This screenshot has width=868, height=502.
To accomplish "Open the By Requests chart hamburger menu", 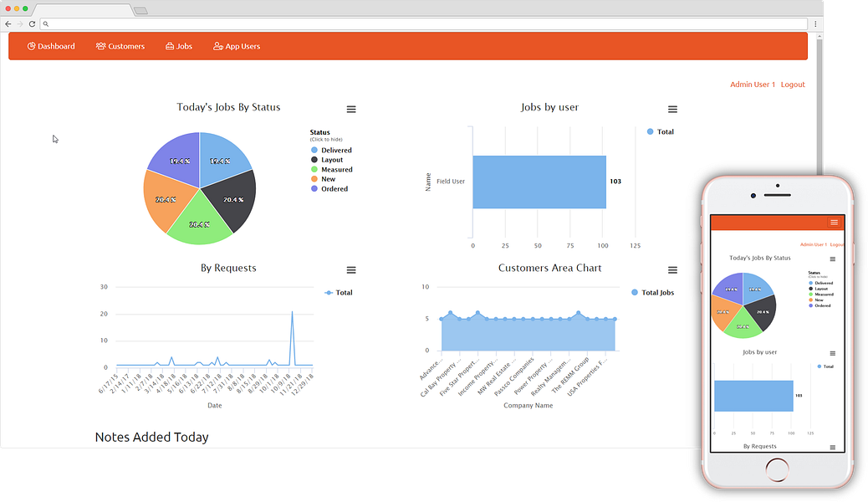I will [x=351, y=270].
